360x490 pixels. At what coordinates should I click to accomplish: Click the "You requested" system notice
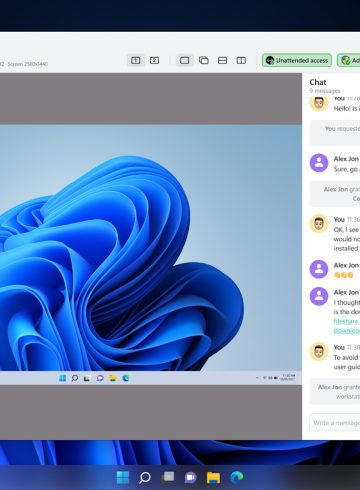(335, 133)
